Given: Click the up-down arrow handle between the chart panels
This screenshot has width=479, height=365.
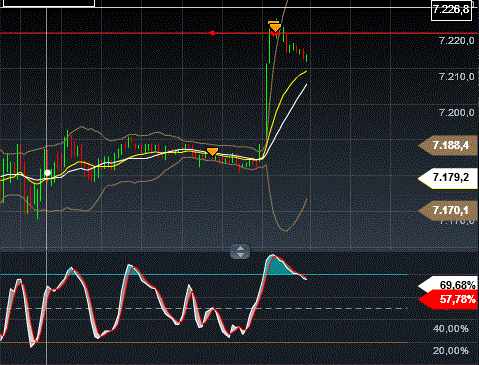Looking at the screenshot, I should pos(240,252).
